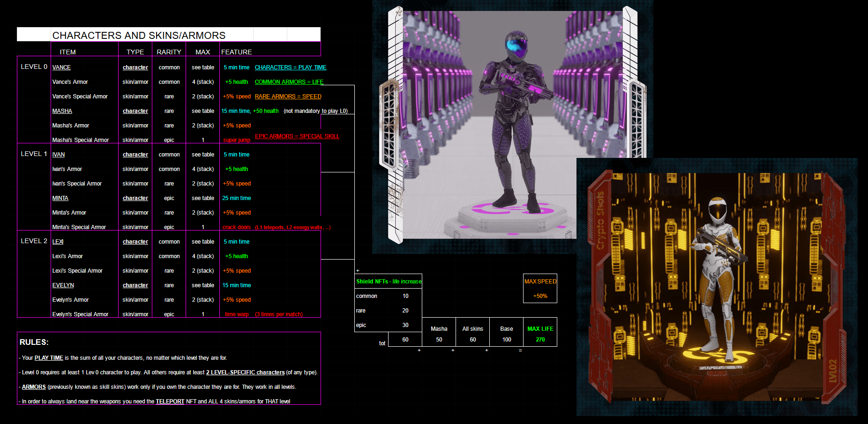
Task: Click the MAX column header
Action: pos(202,52)
